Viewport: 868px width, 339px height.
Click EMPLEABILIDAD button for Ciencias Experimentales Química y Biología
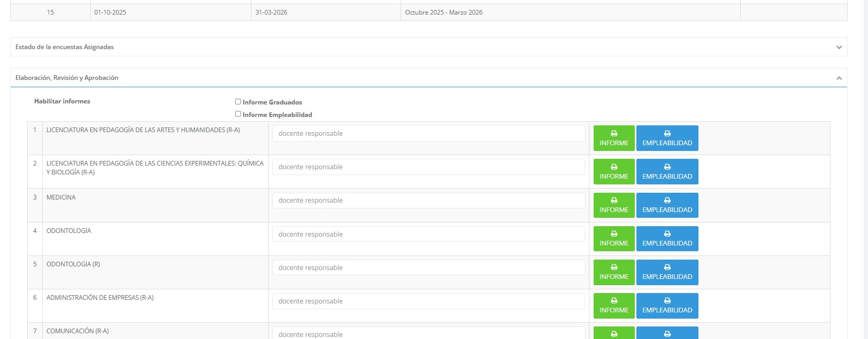pos(667,171)
